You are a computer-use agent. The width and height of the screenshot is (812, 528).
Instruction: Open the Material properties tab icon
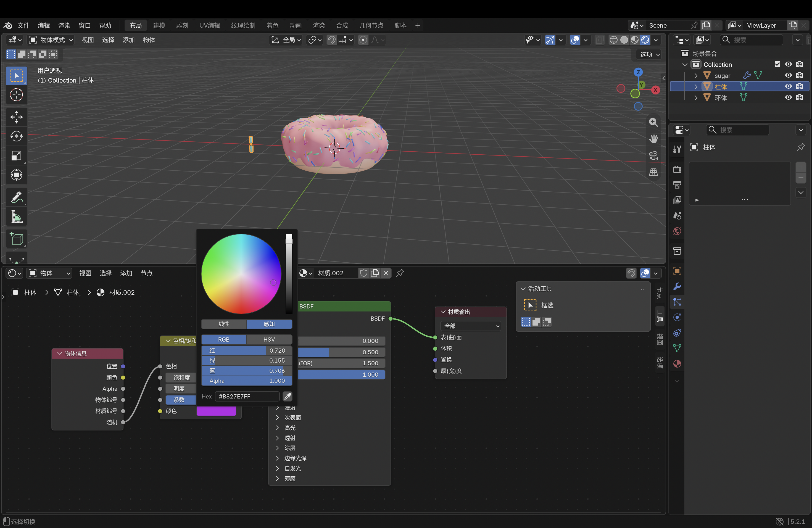[677, 364]
